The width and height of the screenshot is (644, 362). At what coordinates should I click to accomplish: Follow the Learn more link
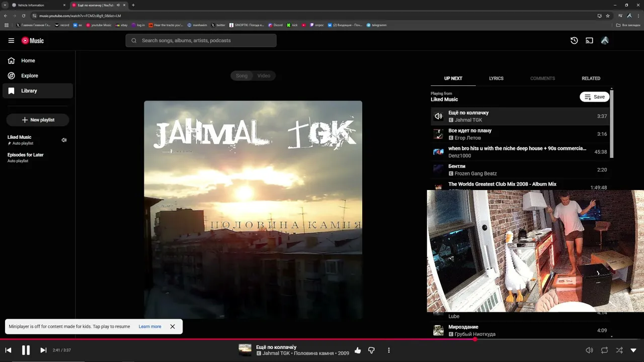click(x=150, y=327)
